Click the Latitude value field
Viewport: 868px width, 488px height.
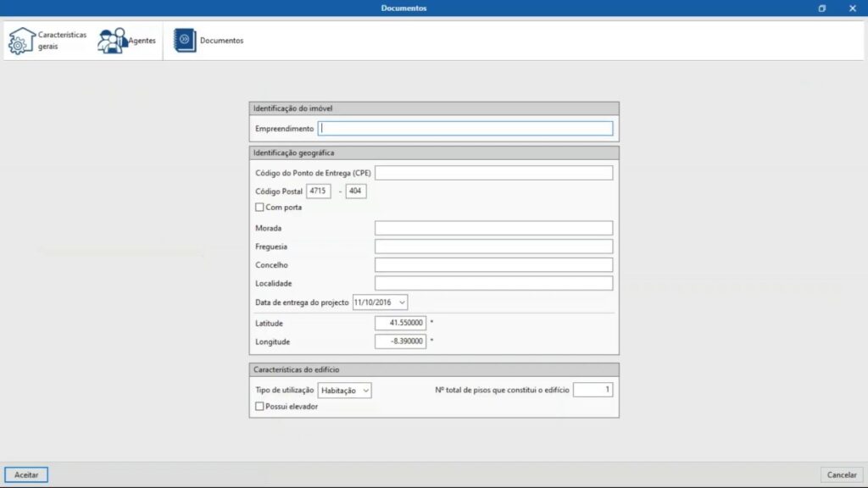[400, 323]
